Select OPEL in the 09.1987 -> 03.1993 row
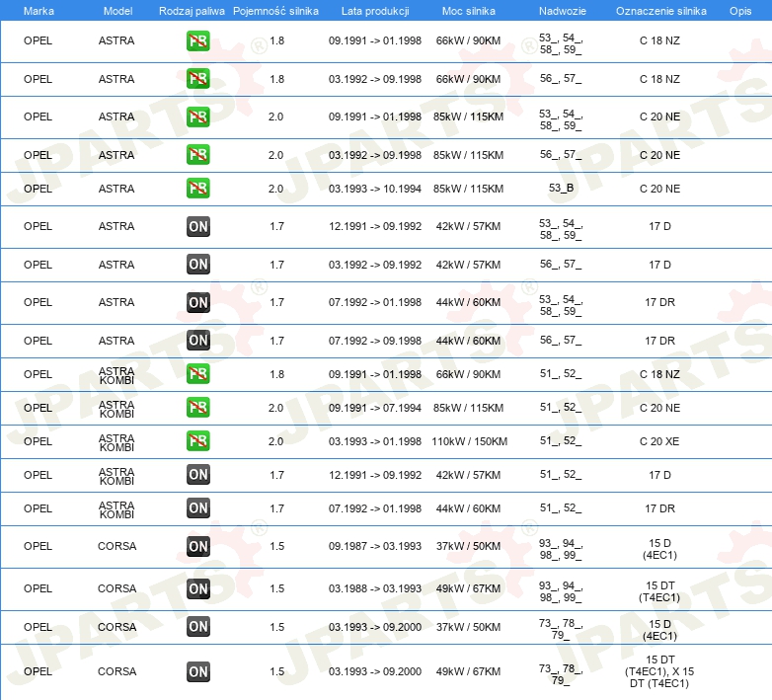This screenshot has width=772, height=700. pos(38,546)
